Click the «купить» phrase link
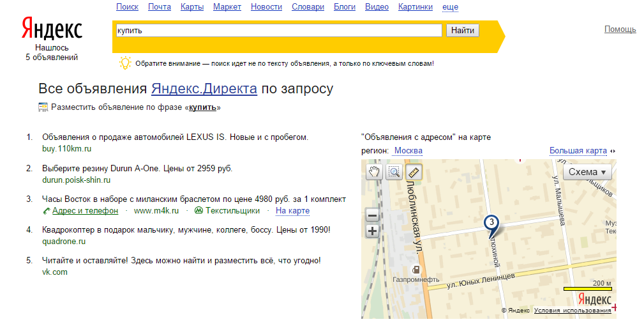The image size is (644, 324). pos(202,107)
